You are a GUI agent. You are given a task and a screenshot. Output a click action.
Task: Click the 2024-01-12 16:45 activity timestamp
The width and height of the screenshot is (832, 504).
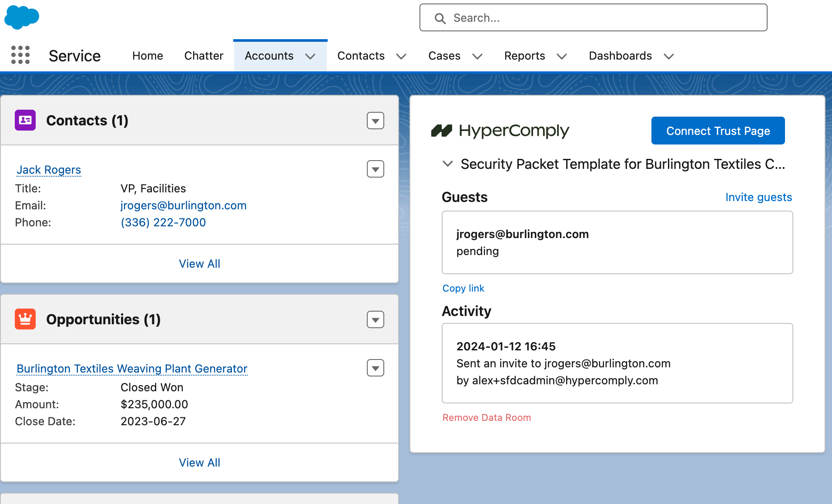click(x=506, y=346)
